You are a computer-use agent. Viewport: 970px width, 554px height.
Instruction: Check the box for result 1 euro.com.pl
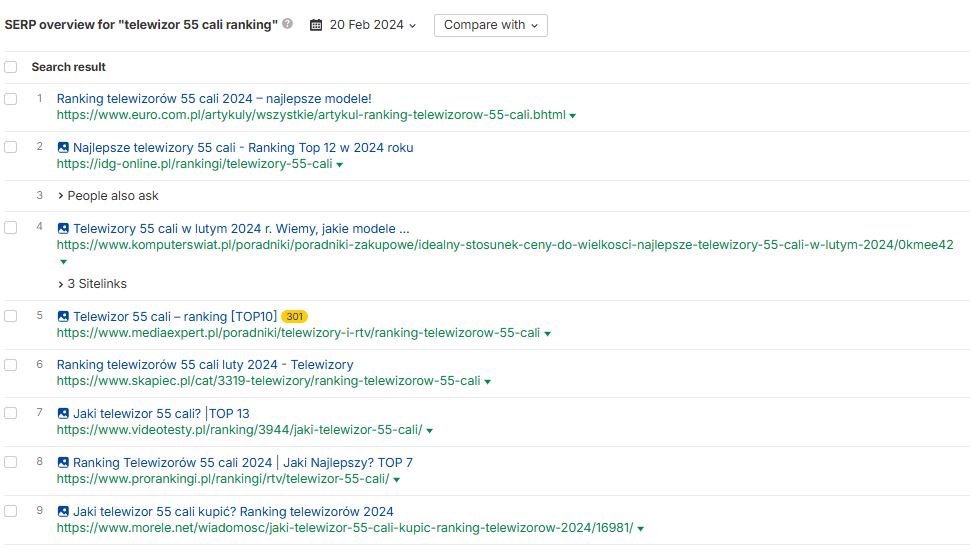coord(11,99)
